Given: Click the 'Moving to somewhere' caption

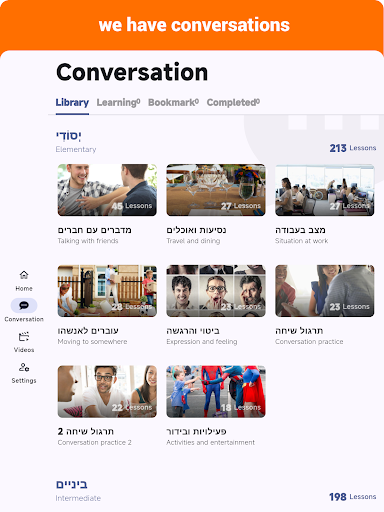Looking at the screenshot, I should [92, 342].
